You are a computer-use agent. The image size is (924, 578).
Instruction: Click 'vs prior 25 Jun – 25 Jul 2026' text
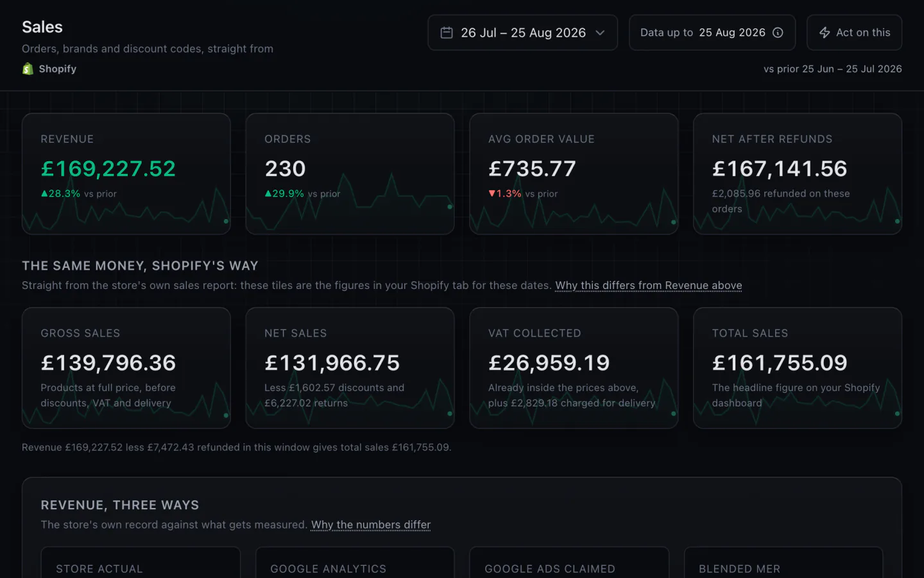click(x=833, y=69)
